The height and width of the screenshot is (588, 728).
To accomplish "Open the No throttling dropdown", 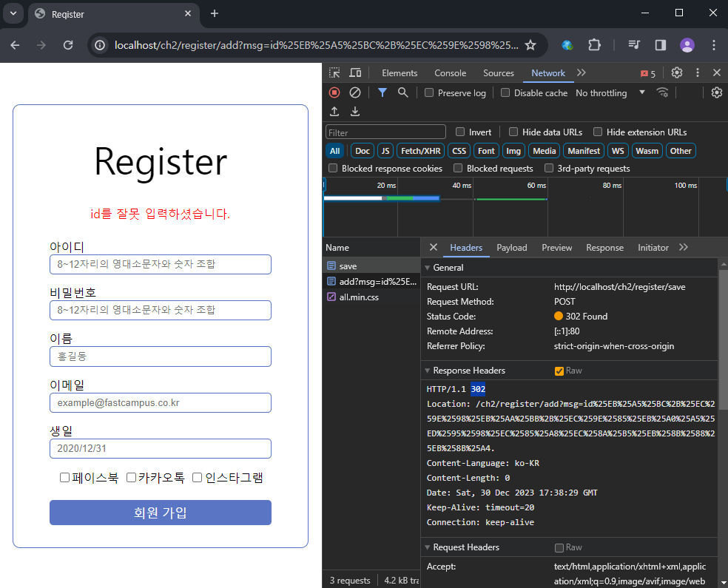I will [x=610, y=92].
